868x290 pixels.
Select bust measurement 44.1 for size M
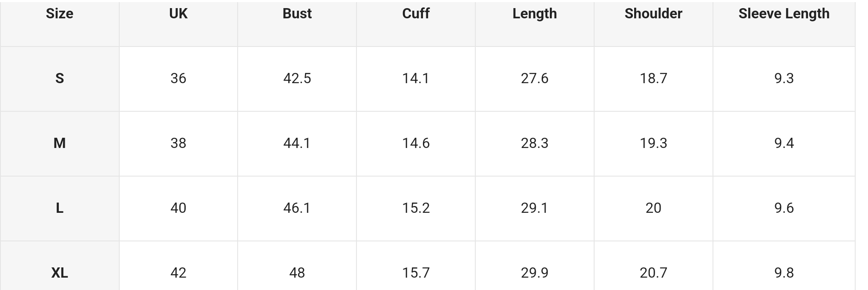click(297, 143)
